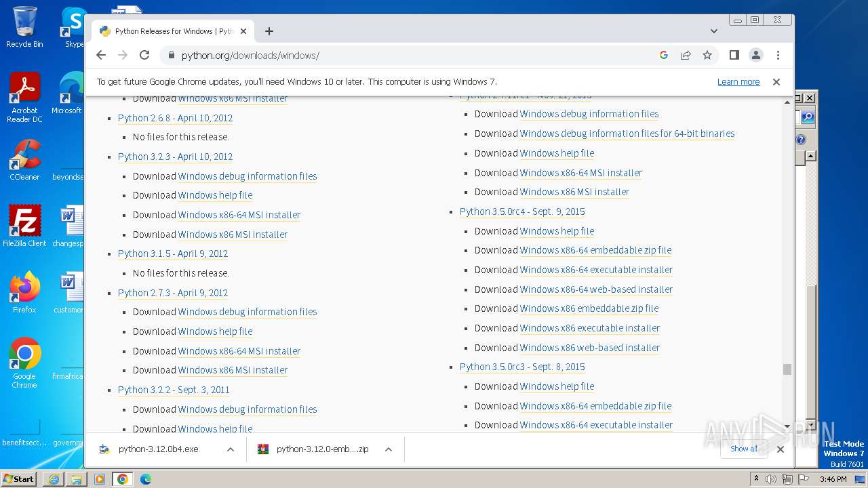The width and height of the screenshot is (868, 488).
Task: Open Python 3.1.5 - April 9, 2012 release
Action: pos(173,253)
